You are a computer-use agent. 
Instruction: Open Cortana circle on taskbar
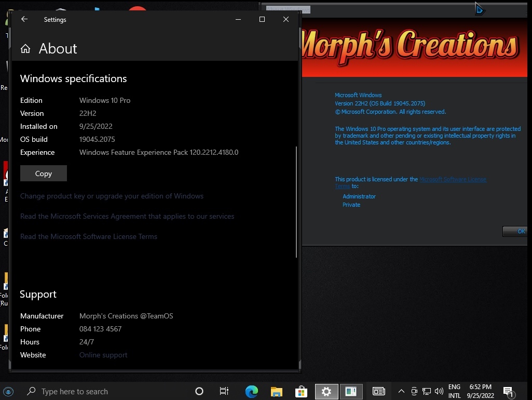199,391
